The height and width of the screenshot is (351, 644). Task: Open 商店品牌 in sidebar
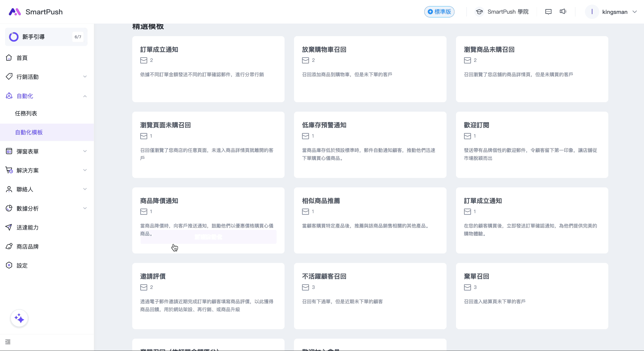pyautogui.click(x=28, y=247)
